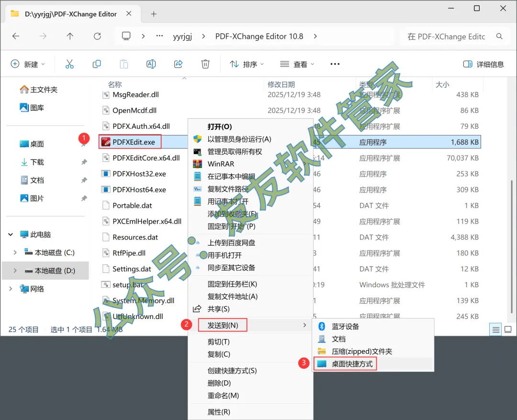Go up one folder level arrow
Image resolution: width=517 pixels, height=420 pixels.
tap(70, 36)
